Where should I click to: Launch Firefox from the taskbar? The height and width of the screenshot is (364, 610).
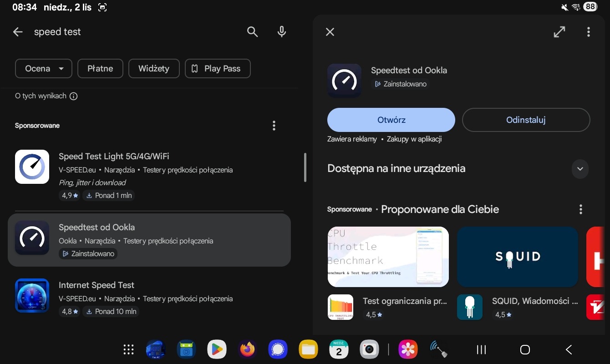tap(247, 349)
